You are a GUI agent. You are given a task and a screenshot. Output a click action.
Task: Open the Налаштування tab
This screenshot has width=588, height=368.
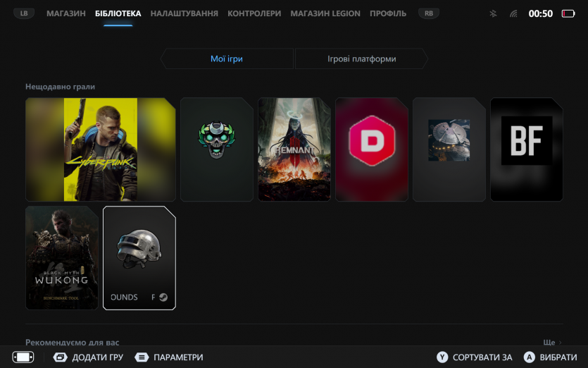coord(184,13)
